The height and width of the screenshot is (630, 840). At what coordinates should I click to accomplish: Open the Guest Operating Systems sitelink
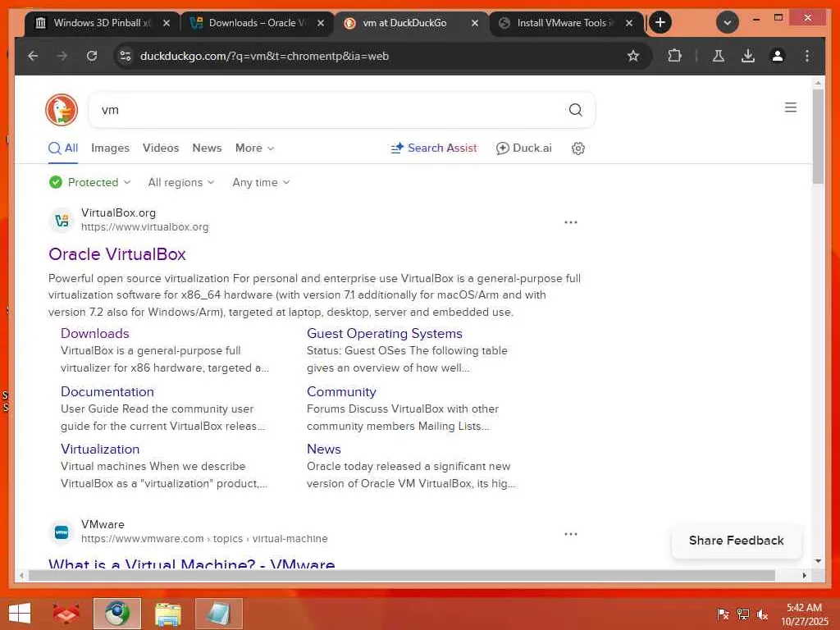384,333
